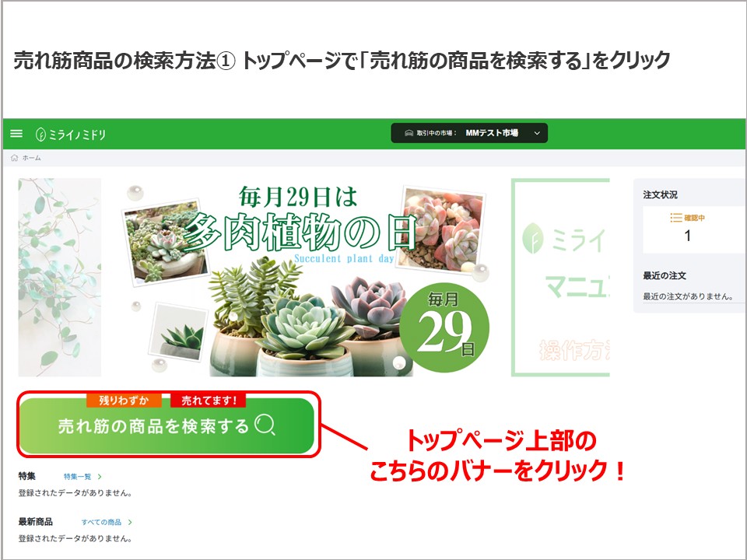Select the ホーム breadcrumb item
The width and height of the screenshot is (747, 560).
31,158
